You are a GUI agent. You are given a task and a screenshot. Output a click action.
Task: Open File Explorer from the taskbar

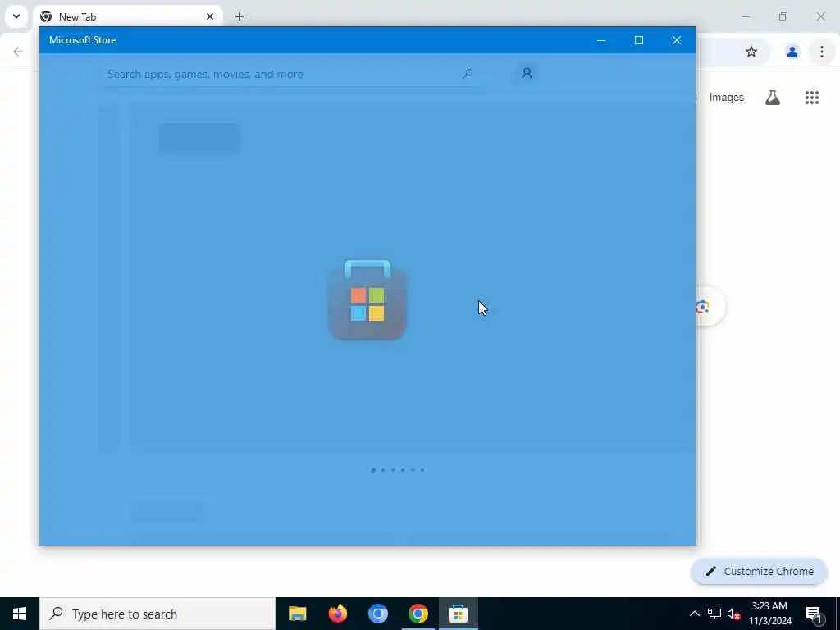pos(297,614)
